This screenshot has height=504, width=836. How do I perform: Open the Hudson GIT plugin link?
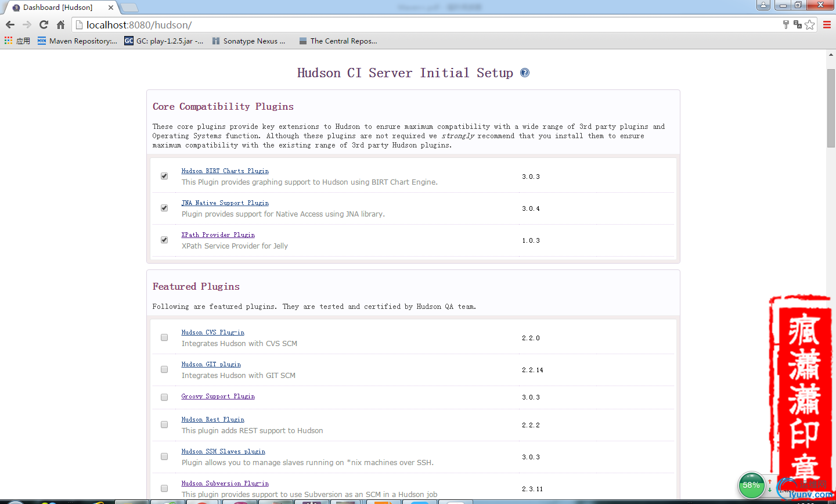point(211,364)
